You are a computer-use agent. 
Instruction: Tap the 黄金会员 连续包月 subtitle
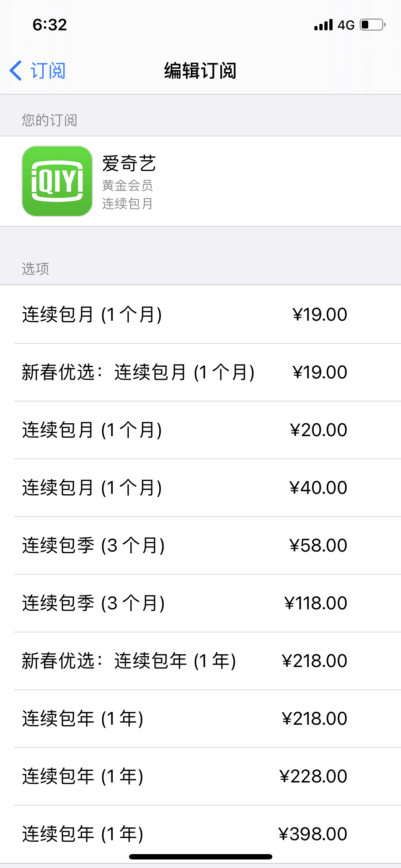(127, 195)
